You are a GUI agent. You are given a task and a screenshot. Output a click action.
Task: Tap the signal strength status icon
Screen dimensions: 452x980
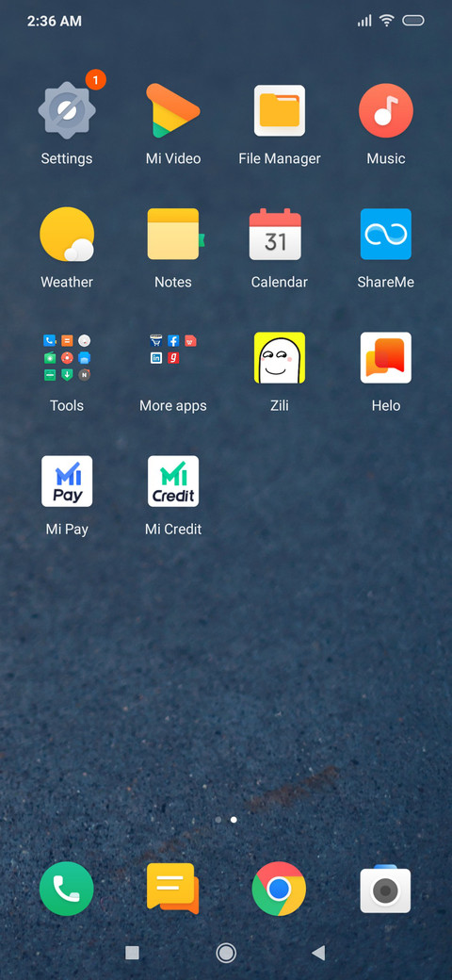(x=364, y=22)
